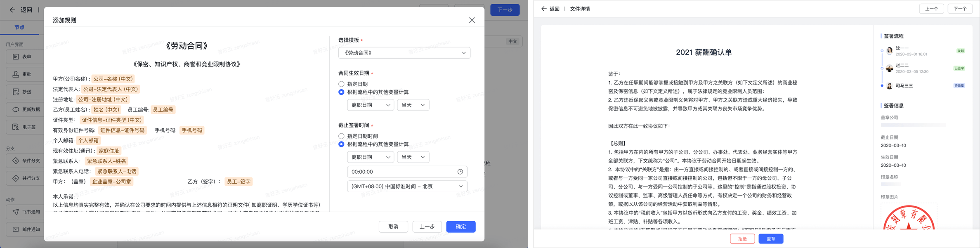
Task: Select the 审批 approval node icon
Action: (x=16, y=74)
